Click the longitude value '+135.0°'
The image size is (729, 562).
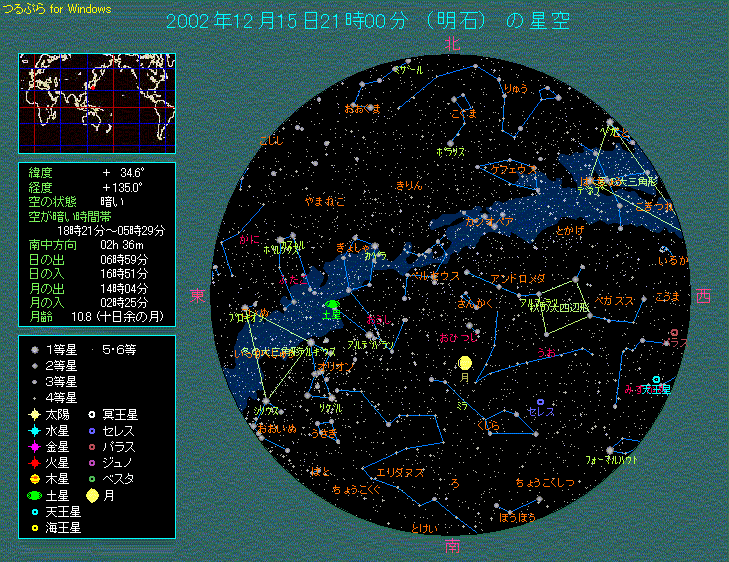[122, 188]
